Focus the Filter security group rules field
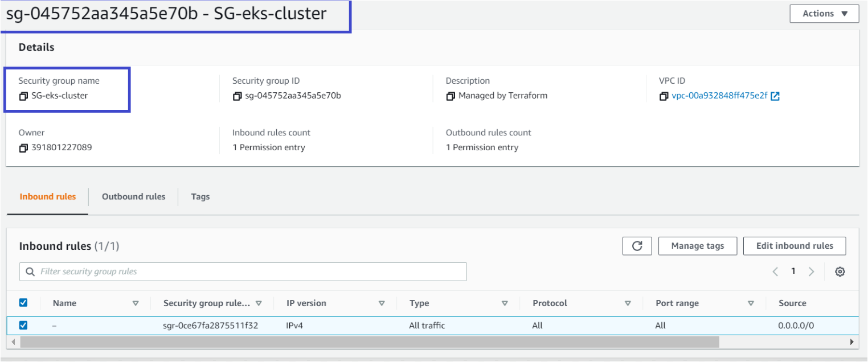 coord(243,272)
